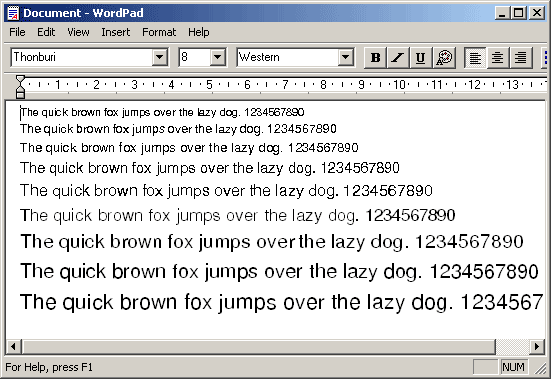This screenshot has width=551, height=379.
Task: Center align the text
Action: (498, 58)
